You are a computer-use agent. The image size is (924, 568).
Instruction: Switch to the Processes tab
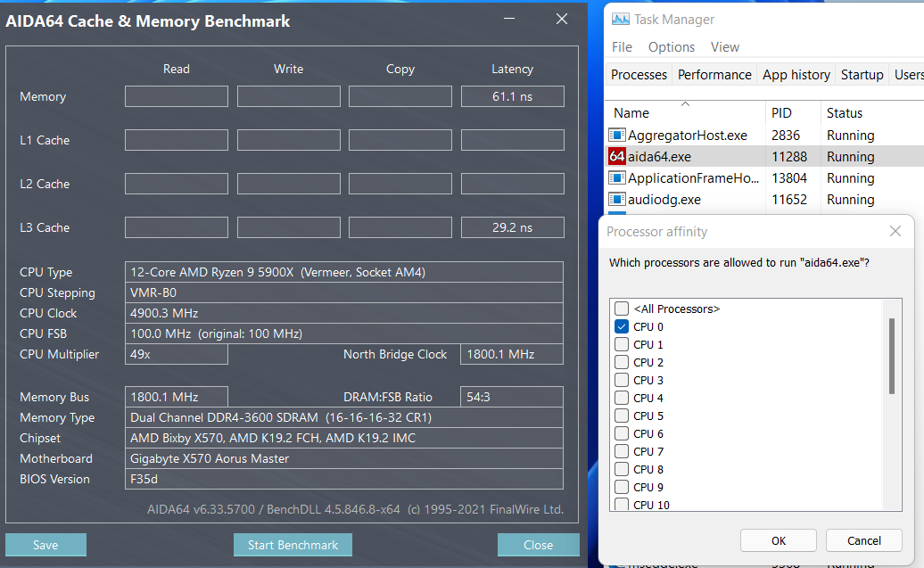(639, 75)
